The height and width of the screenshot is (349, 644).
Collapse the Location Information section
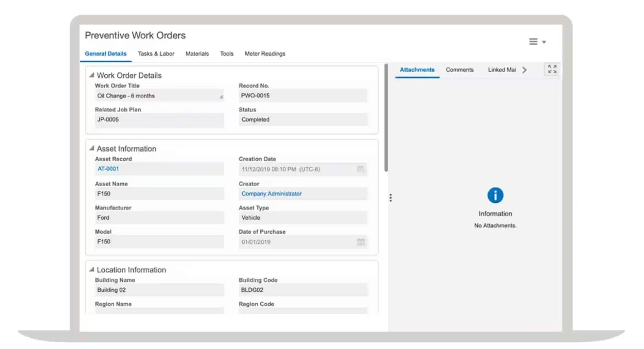(x=92, y=269)
